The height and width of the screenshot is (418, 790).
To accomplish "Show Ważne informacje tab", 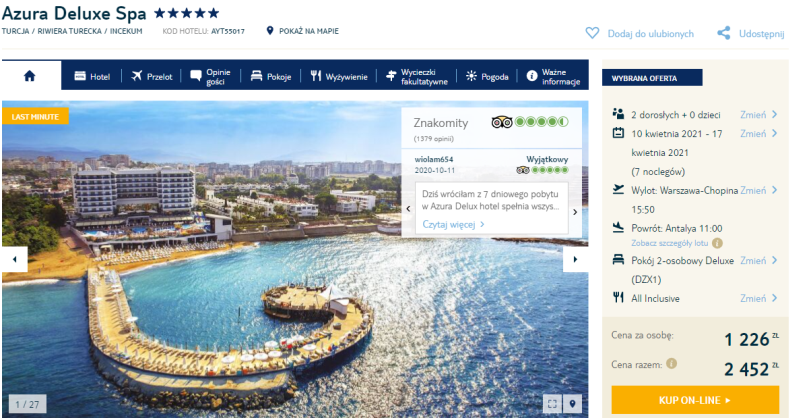I will [x=554, y=77].
